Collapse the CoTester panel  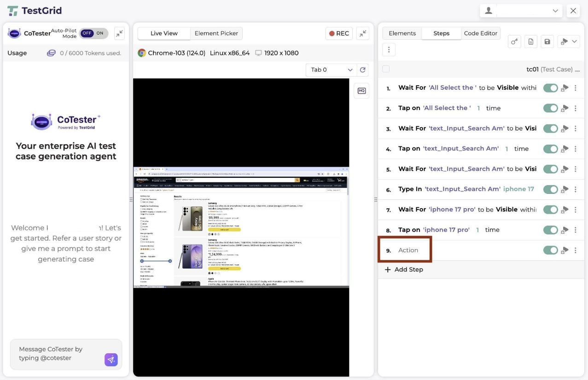click(x=119, y=33)
